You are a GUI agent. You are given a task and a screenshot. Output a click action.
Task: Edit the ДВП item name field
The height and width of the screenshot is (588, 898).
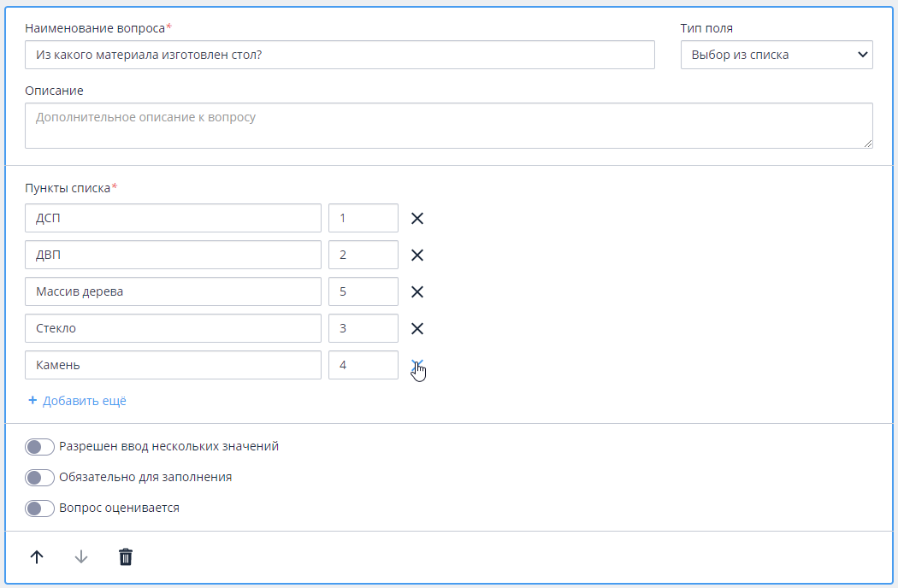(173, 255)
